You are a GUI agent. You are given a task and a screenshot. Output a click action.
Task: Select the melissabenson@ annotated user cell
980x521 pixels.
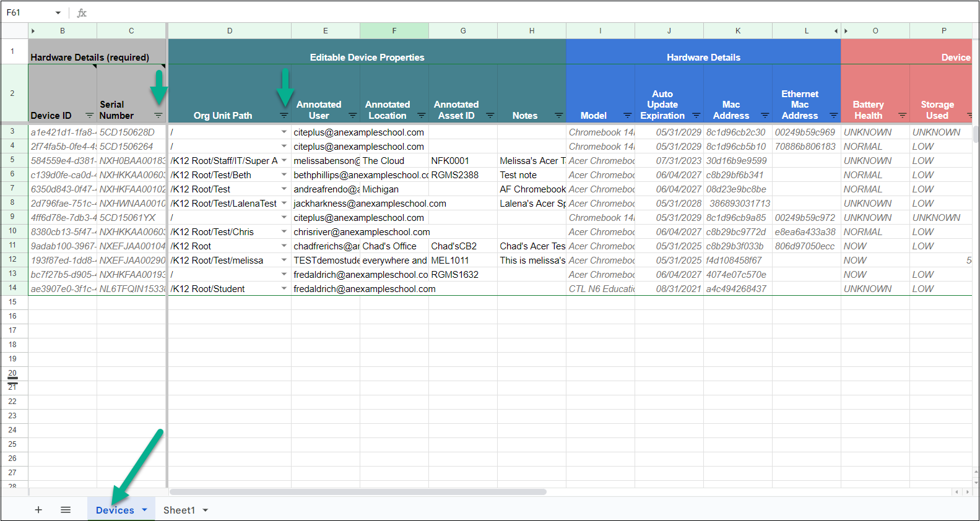point(326,160)
